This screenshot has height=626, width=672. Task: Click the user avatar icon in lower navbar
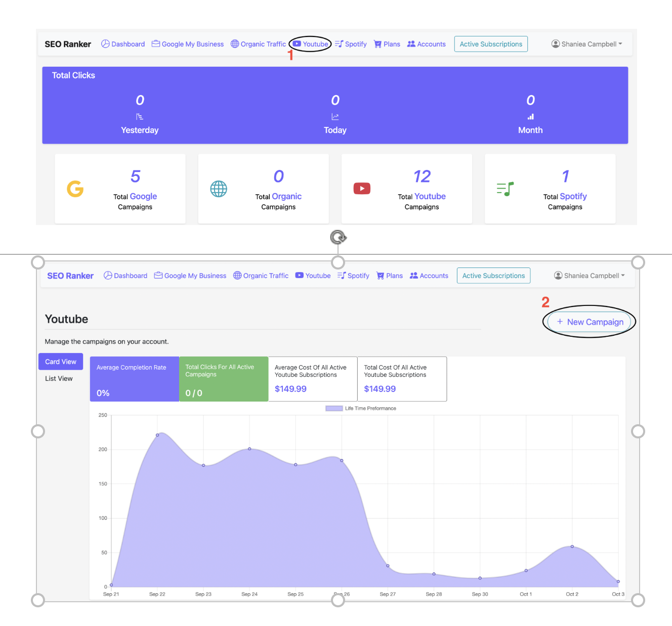click(558, 276)
